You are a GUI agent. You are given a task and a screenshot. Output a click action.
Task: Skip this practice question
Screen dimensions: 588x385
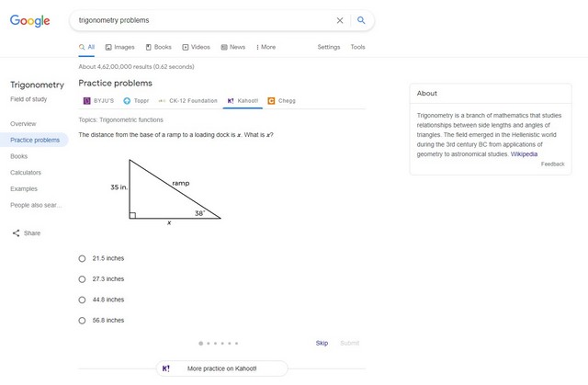point(322,344)
